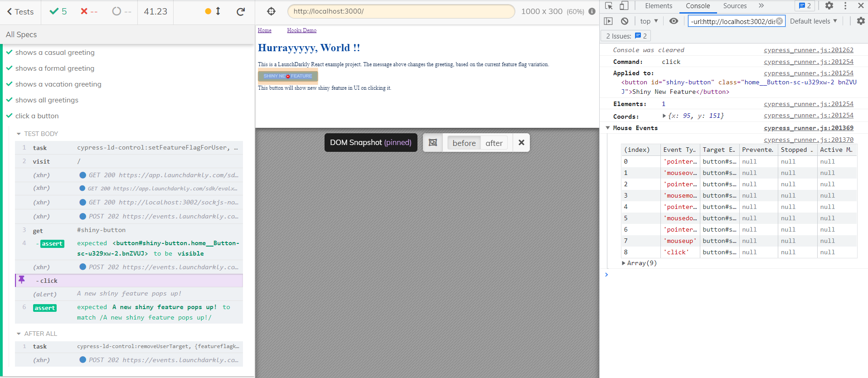868x378 pixels.
Task: Open the top JavaScript context dropdown
Action: click(x=649, y=21)
